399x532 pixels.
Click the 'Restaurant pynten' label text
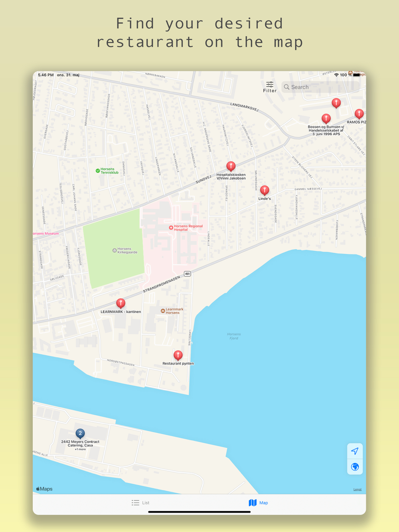click(x=178, y=363)
